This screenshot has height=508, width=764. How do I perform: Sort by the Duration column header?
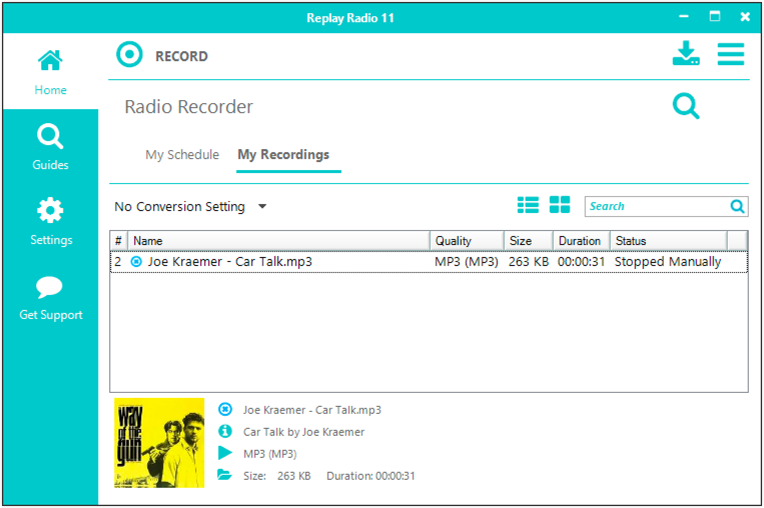click(x=582, y=241)
